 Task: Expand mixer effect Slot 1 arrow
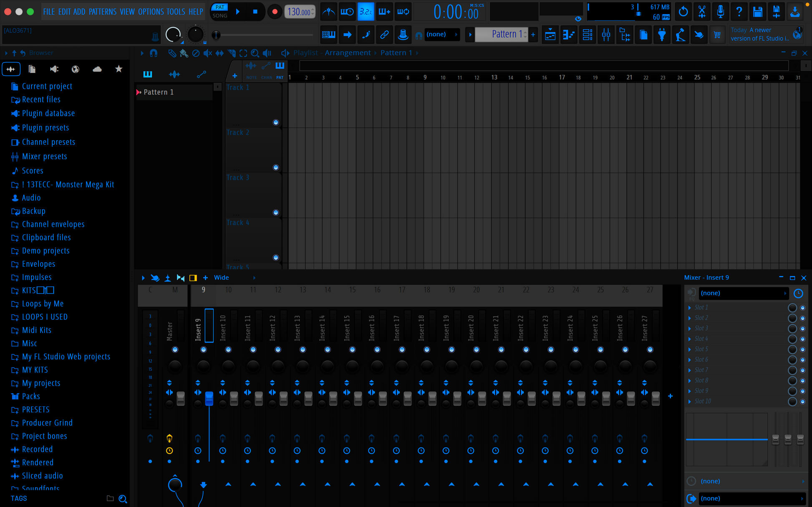click(x=690, y=308)
